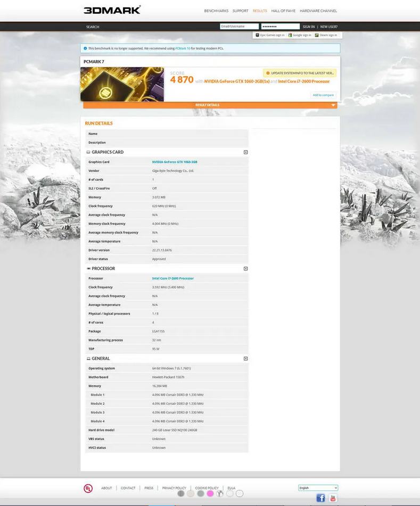The width and height of the screenshot is (420, 506).
Task: Open the EULA footer link
Action: (231, 488)
